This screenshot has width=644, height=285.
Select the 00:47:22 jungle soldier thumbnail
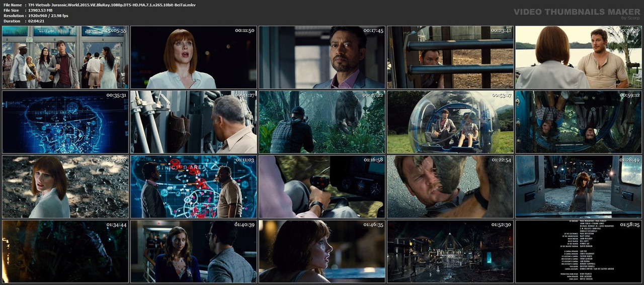[x=322, y=122]
